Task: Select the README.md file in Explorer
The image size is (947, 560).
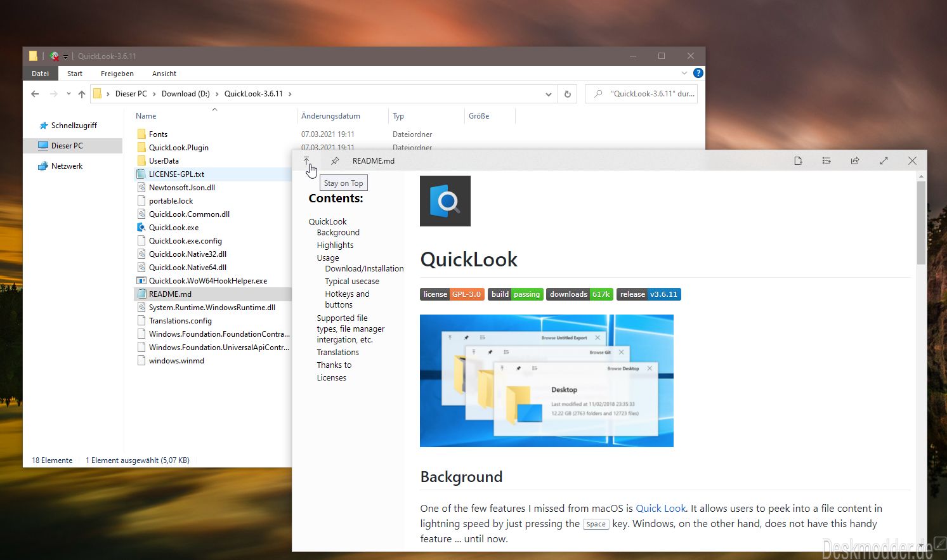Action: coord(170,294)
